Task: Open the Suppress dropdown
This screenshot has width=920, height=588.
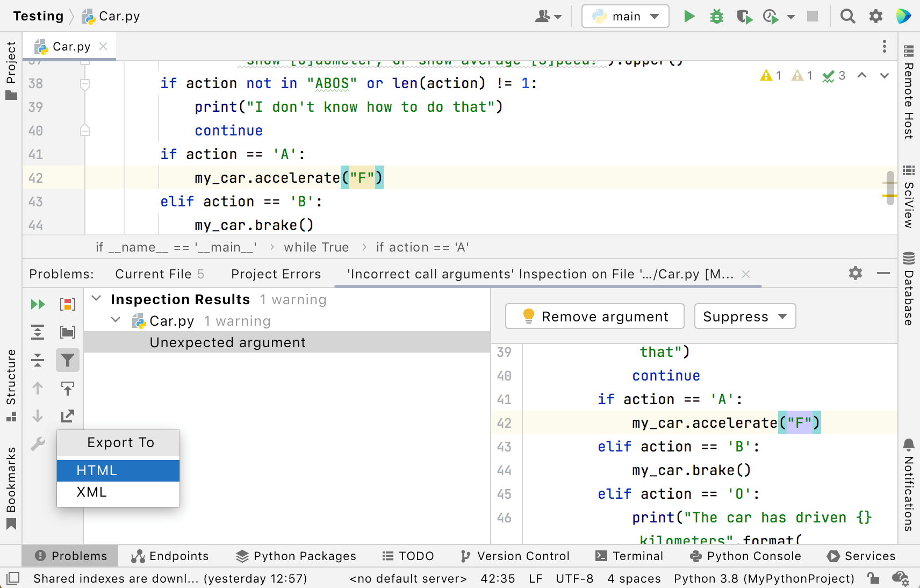Action: (745, 317)
